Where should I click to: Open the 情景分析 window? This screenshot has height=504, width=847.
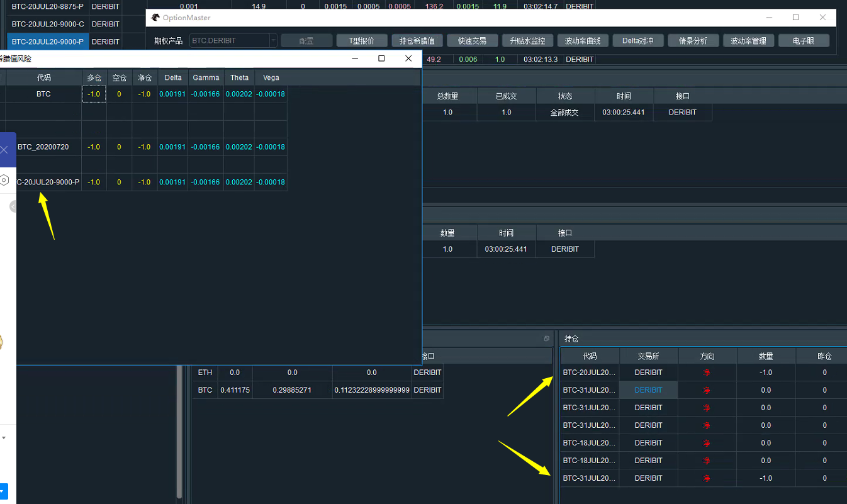(x=693, y=41)
